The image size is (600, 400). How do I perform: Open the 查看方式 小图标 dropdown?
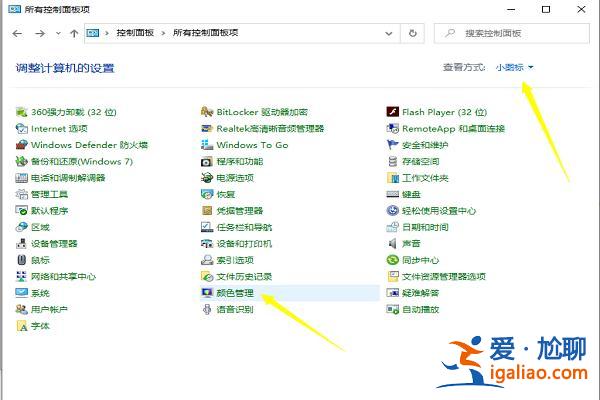tap(514, 68)
